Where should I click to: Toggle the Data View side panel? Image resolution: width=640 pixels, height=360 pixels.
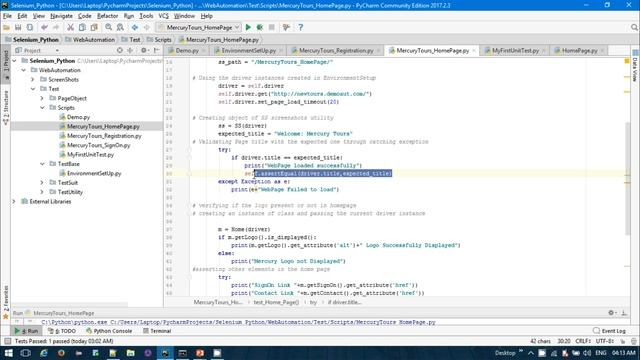pos(635,65)
